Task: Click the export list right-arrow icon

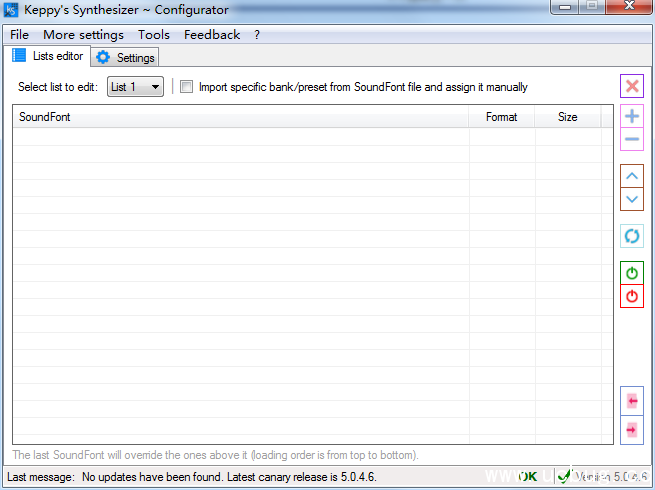Action: point(632,429)
